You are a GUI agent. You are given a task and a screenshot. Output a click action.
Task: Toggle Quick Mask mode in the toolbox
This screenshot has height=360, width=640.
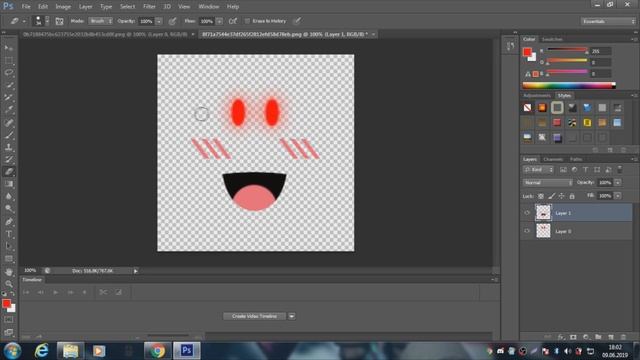pos(9,320)
